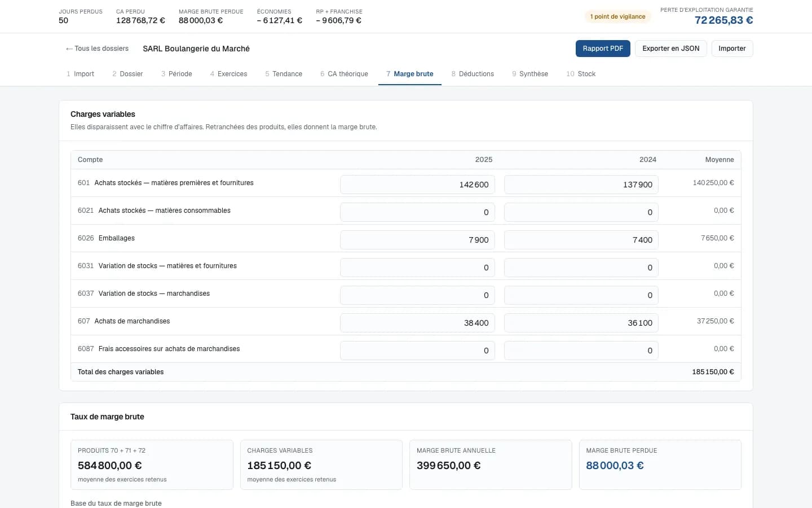The image size is (812, 508).
Task: Click the Taux de marge brute heading
Action: pos(107,417)
